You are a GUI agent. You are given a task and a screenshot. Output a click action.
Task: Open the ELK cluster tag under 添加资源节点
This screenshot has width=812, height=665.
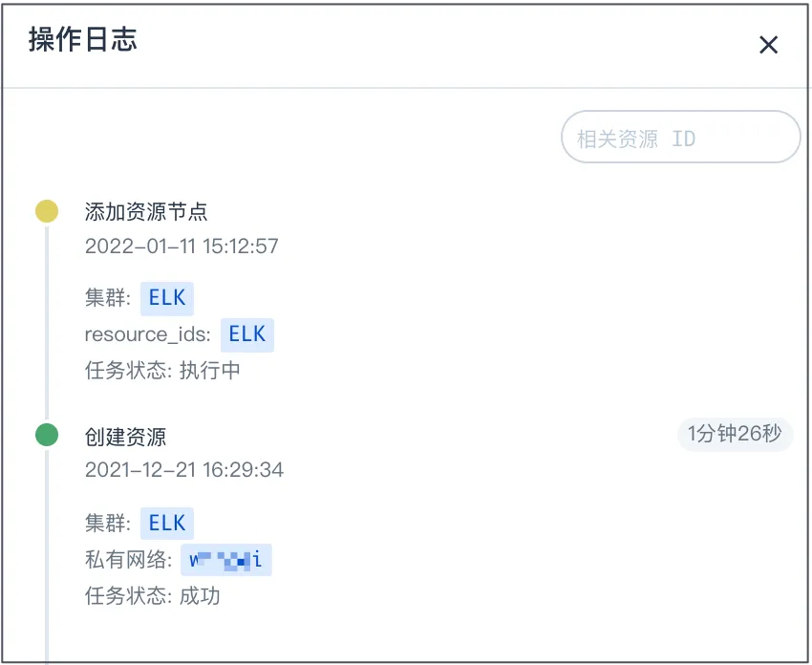coord(167,299)
